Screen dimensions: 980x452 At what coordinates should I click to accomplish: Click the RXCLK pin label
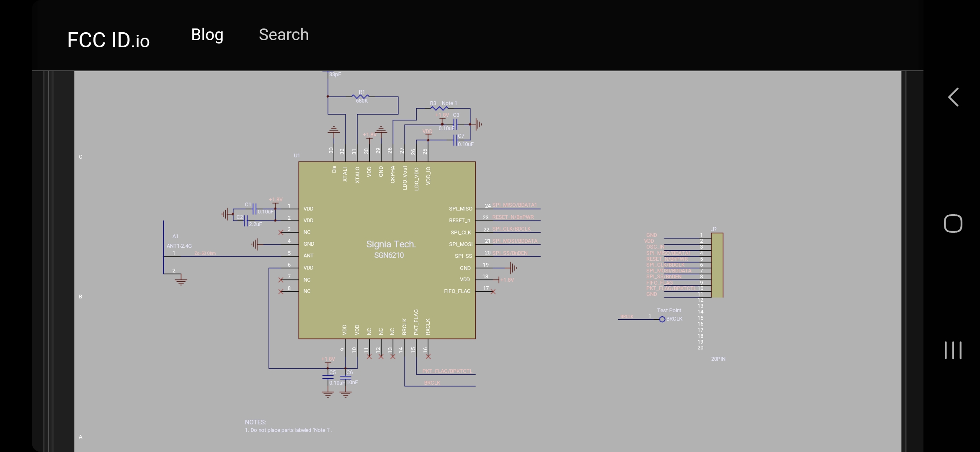(x=428, y=327)
